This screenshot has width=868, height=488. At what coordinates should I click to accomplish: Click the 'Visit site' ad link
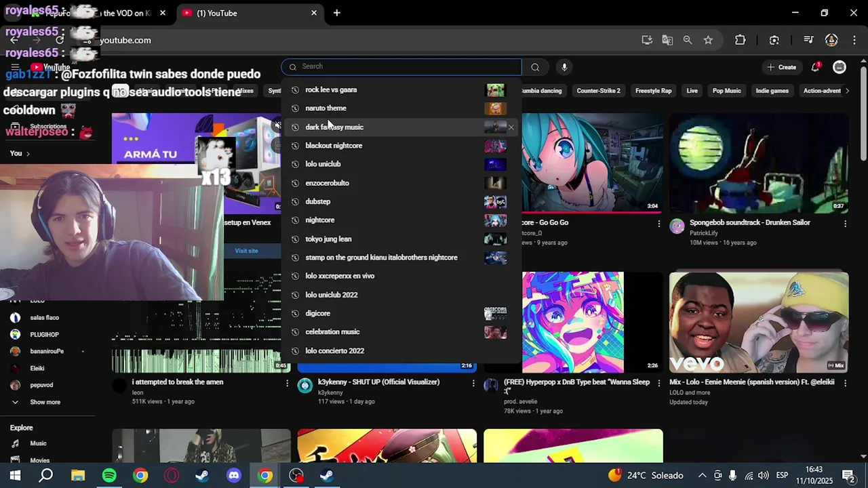[246, 251]
